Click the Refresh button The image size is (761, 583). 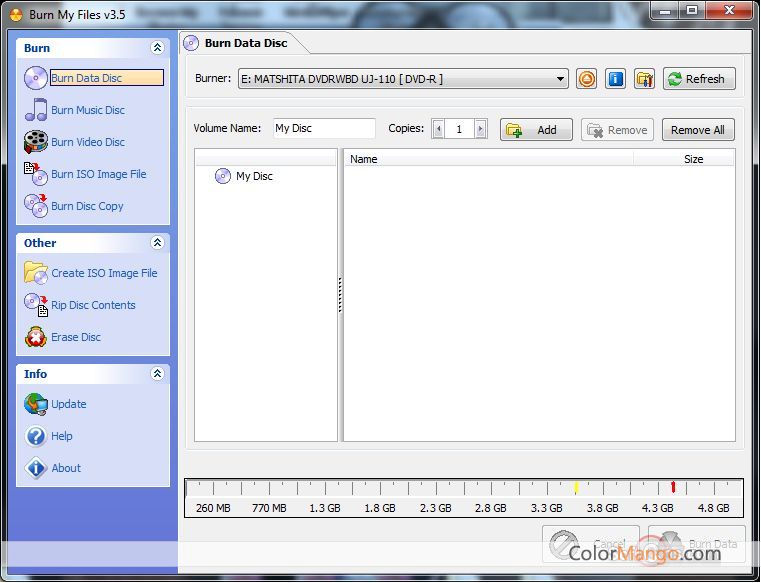click(699, 79)
